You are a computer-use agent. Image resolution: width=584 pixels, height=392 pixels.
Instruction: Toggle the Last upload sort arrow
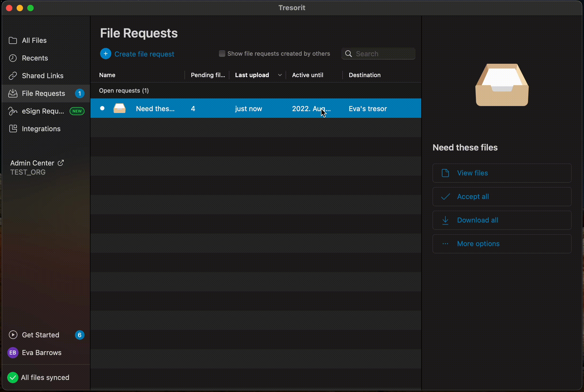coord(280,75)
